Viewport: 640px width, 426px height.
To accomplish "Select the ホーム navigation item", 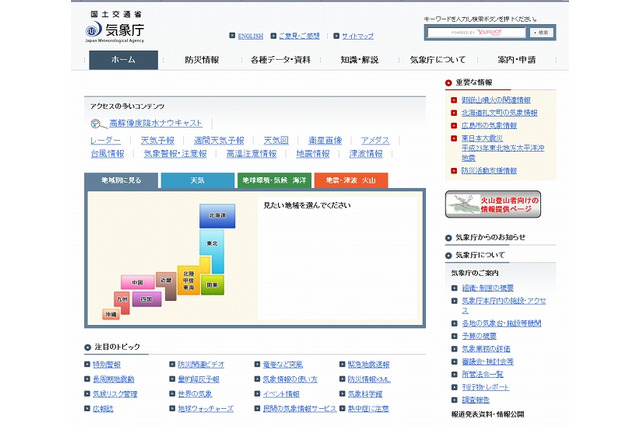I will coord(123,60).
